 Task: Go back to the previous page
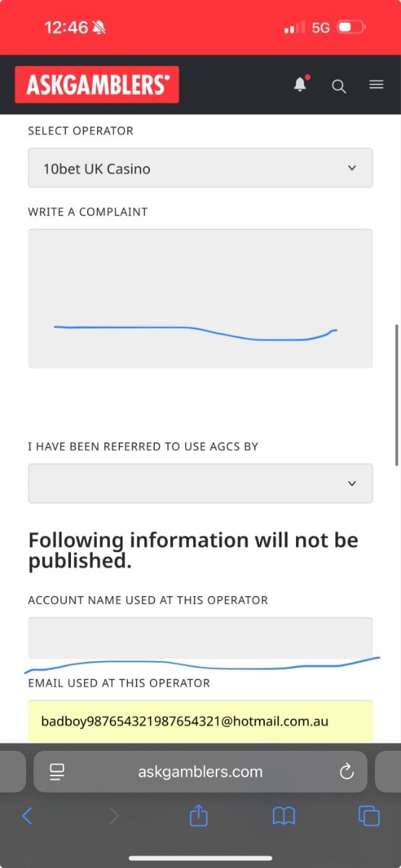pyautogui.click(x=27, y=816)
